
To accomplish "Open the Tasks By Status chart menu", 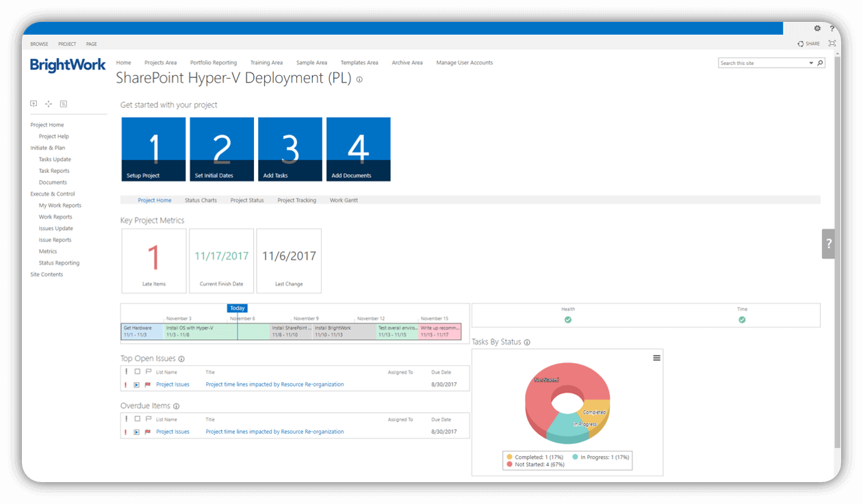I will click(x=656, y=357).
